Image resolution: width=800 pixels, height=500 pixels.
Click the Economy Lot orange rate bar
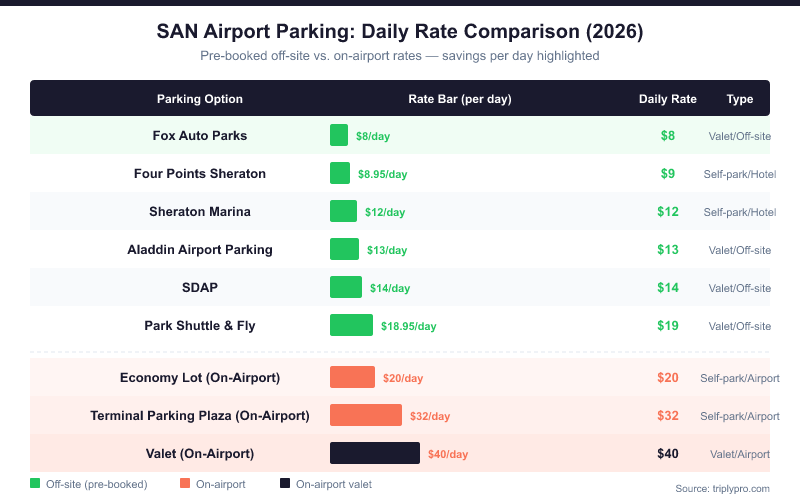pyautogui.click(x=352, y=377)
